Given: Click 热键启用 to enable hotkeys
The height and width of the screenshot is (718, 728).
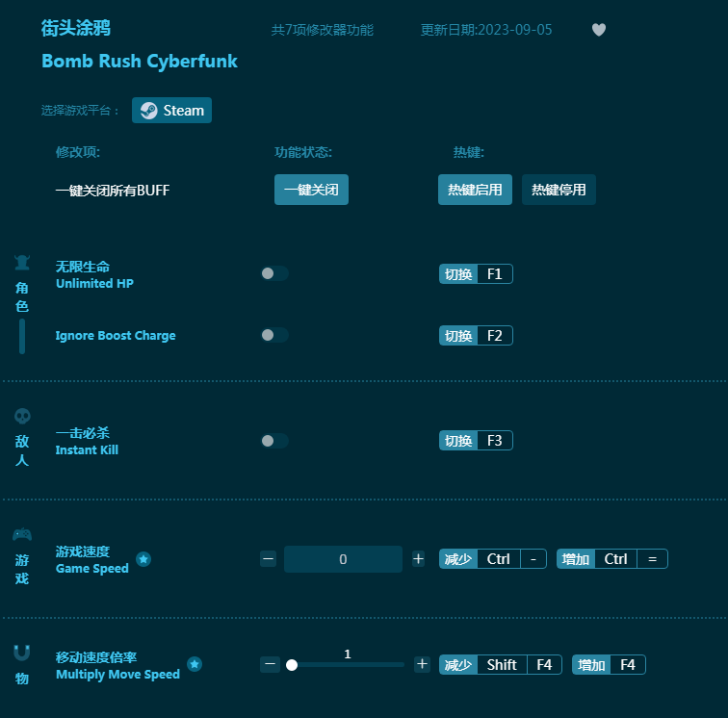Looking at the screenshot, I should (x=475, y=190).
